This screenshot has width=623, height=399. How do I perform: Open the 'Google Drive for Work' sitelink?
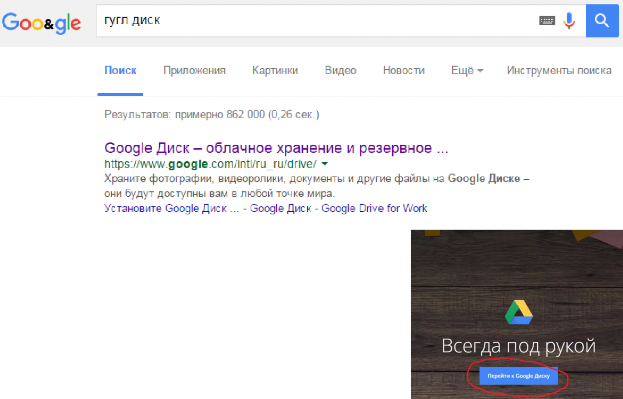(374, 208)
